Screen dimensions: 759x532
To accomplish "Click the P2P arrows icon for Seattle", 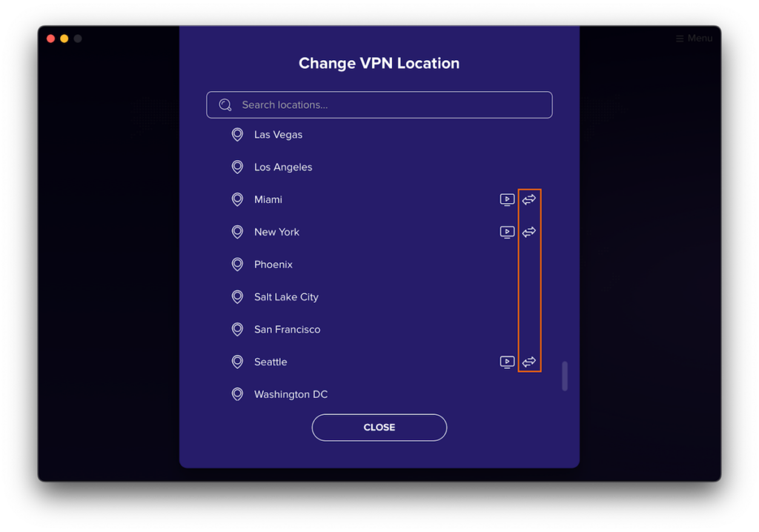I will point(529,362).
